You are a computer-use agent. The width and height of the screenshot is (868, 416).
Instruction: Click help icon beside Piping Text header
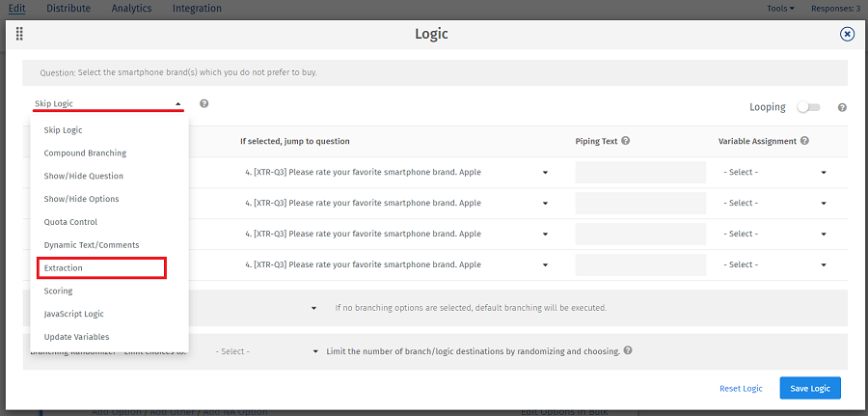pyautogui.click(x=626, y=141)
